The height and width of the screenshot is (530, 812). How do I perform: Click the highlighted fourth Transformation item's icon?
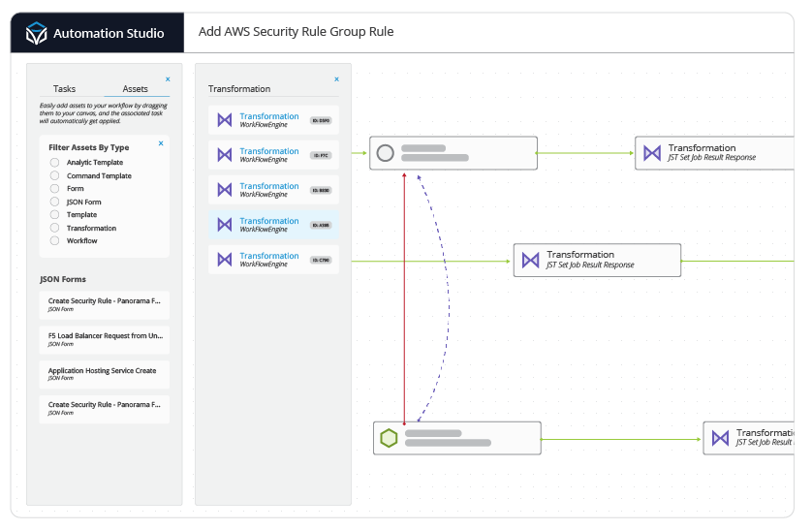[224, 225]
